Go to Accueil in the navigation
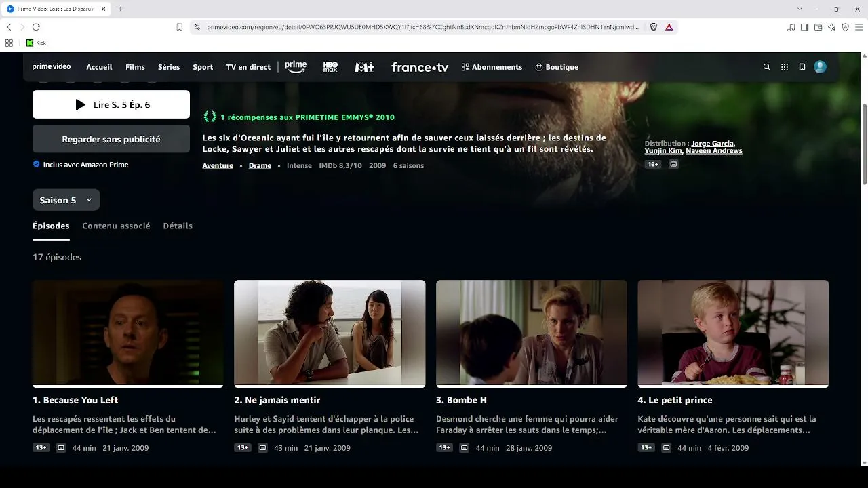Screen dimensions: 868x488 [99, 67]
